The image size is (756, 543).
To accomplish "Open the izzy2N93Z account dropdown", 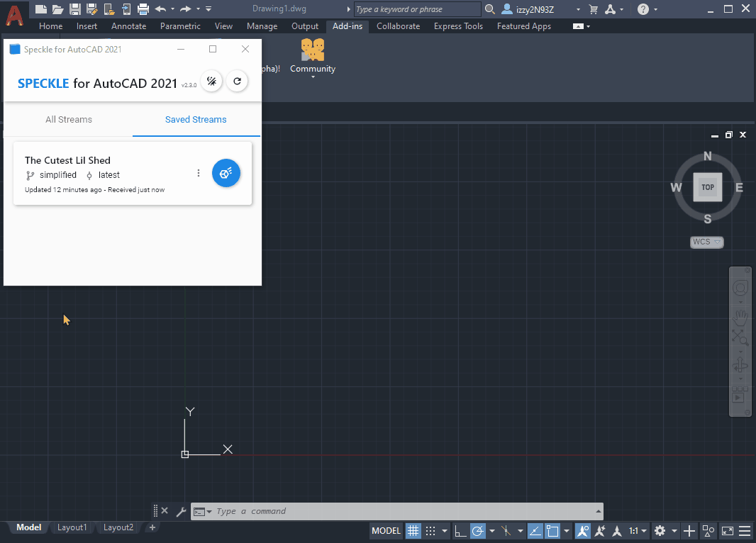I will tap(578, 9).
